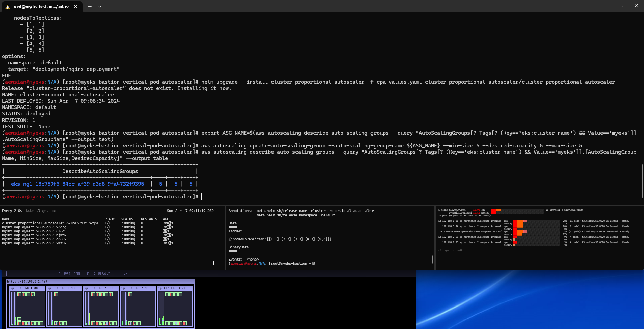This screenshot has width=644, height=329.
Task: Click 'BinaryData' heading in configmap pane
Action: (x=239, y=247)
